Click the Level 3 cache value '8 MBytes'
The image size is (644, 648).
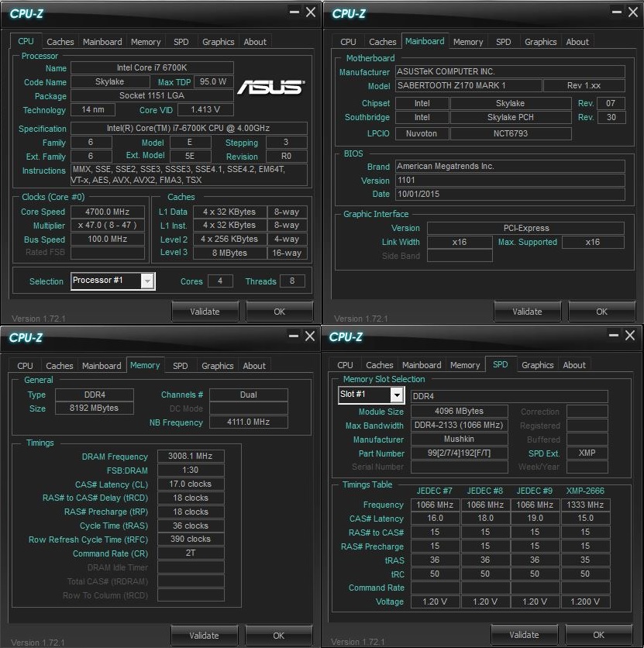[x=229, y=253]
